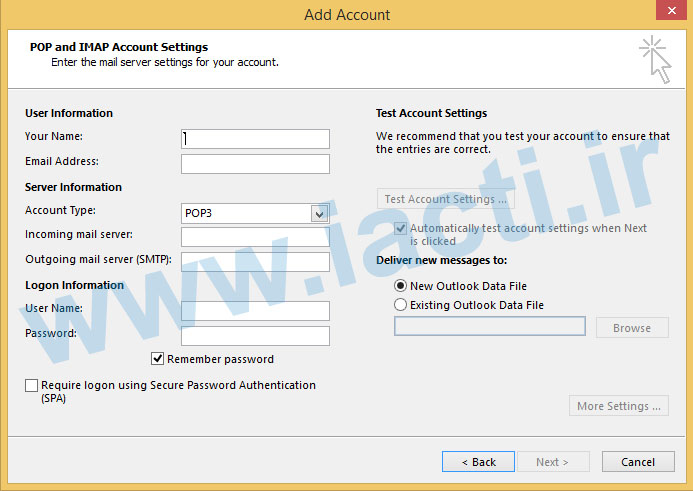The height and width of the screenshot is (491, 693).
Task: Close the Add Account dialog window
Action: [x=667, y=12]
